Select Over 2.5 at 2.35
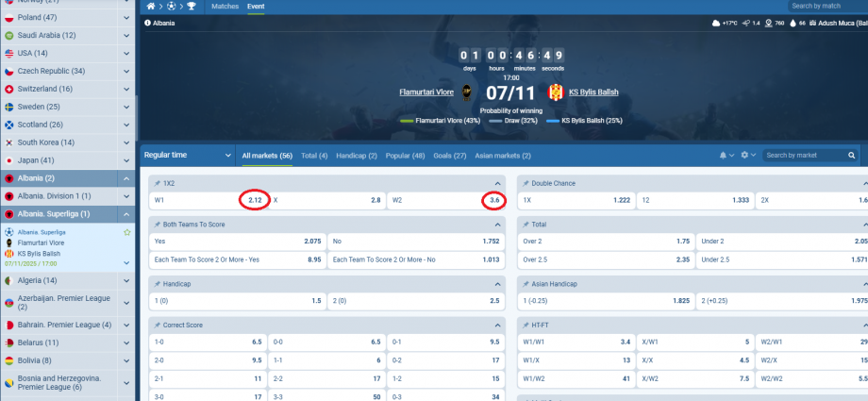This screenshot has width=868, height=401. coord(606,259)
